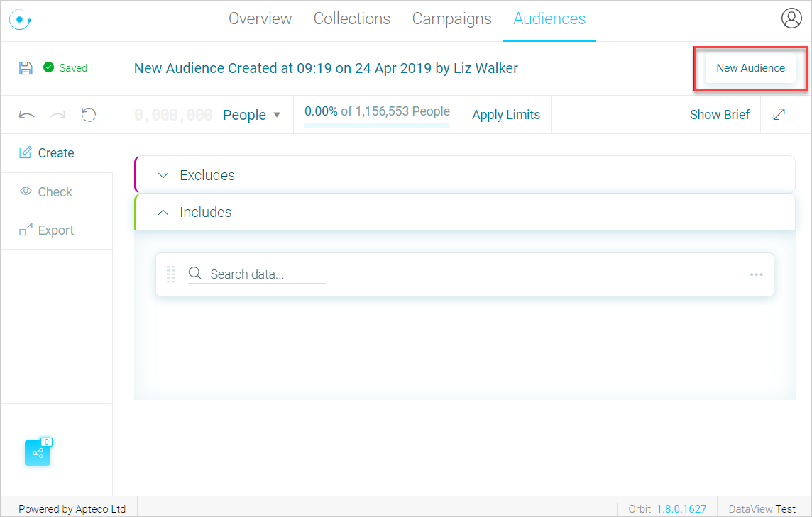Click the expand fullscreen arrows icon
812x517 pixels.
(779, 114)
